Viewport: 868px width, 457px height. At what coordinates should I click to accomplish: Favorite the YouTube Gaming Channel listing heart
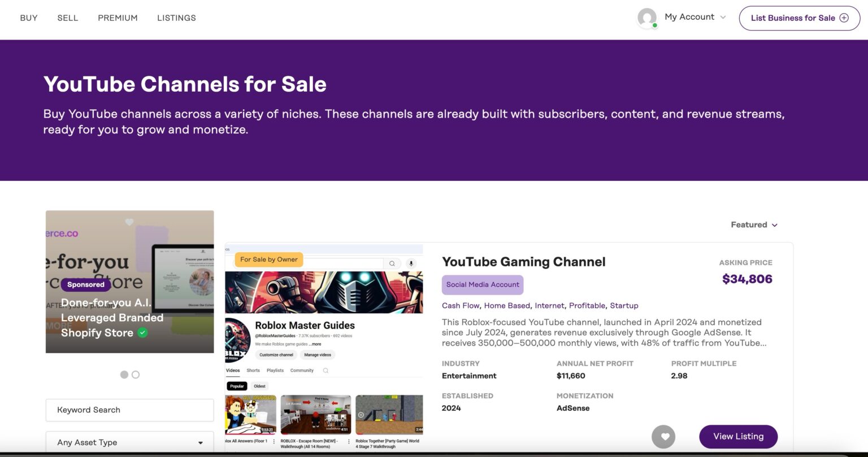point(664,437)
